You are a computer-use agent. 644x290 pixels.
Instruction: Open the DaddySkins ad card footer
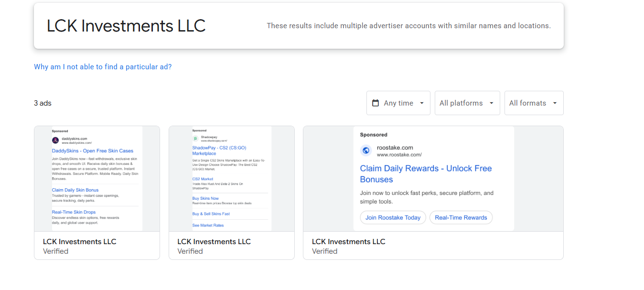pyautogui.click(x=97, y=246)
